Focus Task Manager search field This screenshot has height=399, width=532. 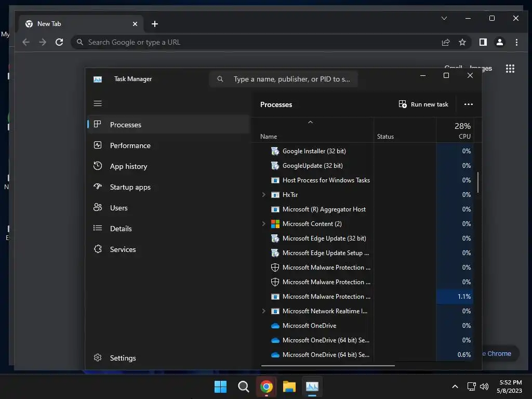(284, 79)
